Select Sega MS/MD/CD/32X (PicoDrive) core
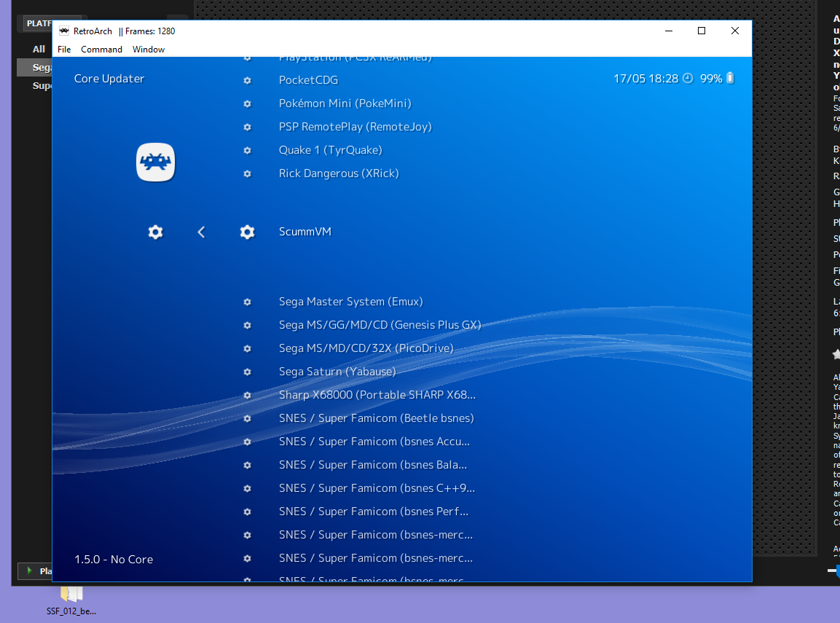 (366, 348)
